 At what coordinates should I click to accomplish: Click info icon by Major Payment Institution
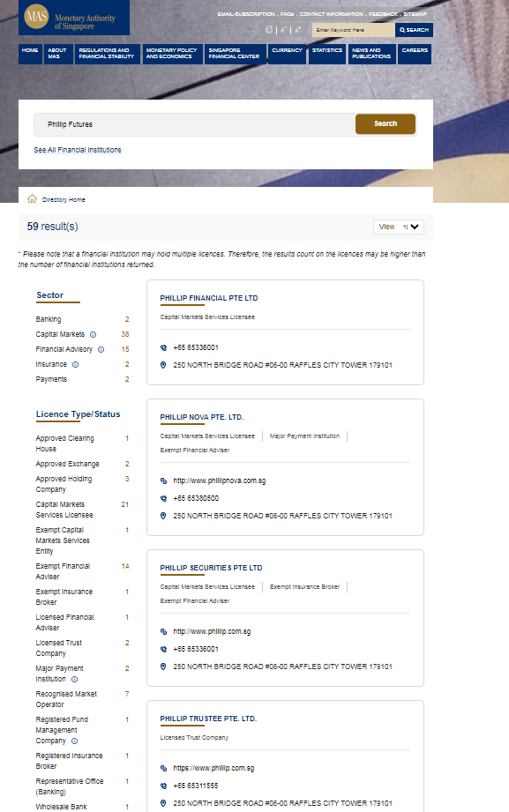pos(75,680)
